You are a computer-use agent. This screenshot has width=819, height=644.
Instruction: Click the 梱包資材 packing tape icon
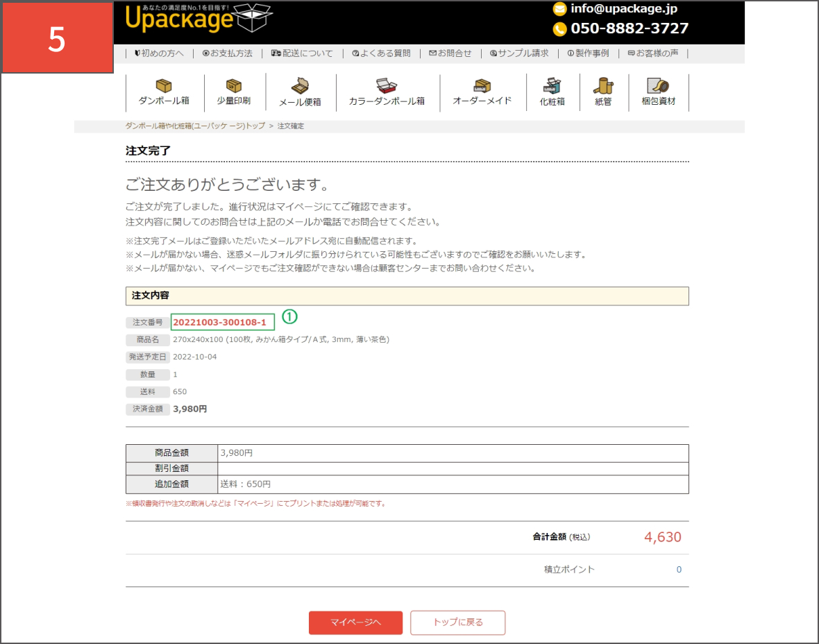(x=657, y=85)
